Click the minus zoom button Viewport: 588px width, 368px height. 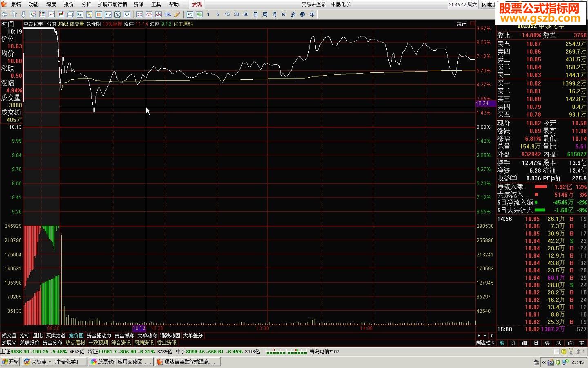click(x=485, y=336)
